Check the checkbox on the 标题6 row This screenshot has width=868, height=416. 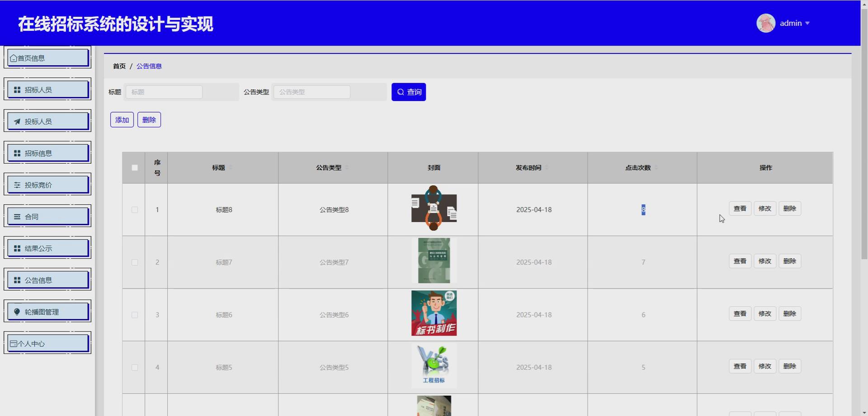pyautogui.click(x=134, y=315)
